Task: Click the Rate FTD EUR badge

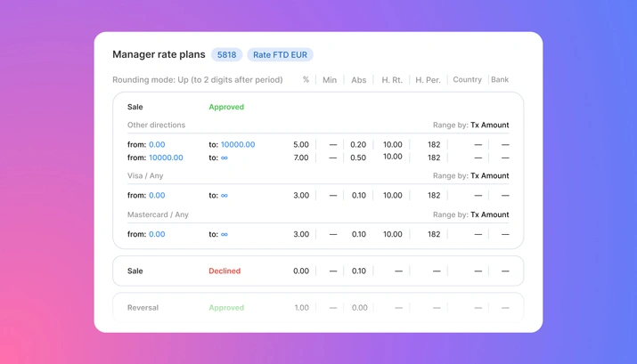Action: coord(280,55)
